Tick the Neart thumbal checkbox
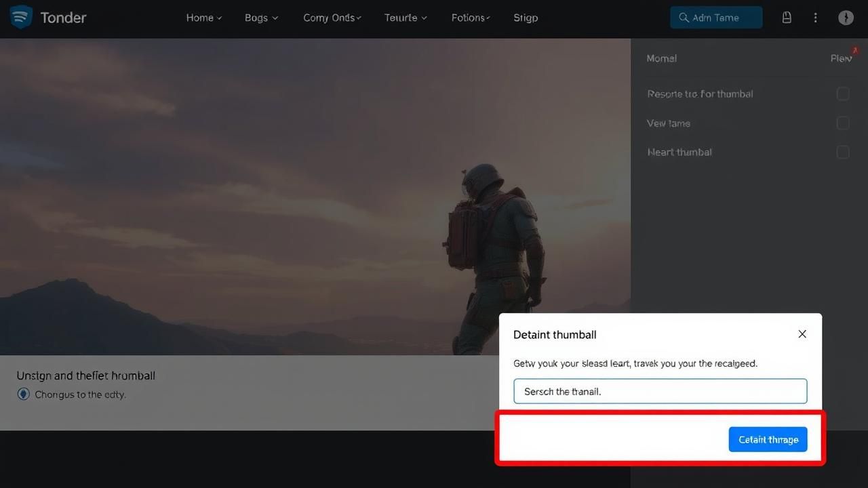The height and width of the screenshot is (488, 868). [843, 152]
